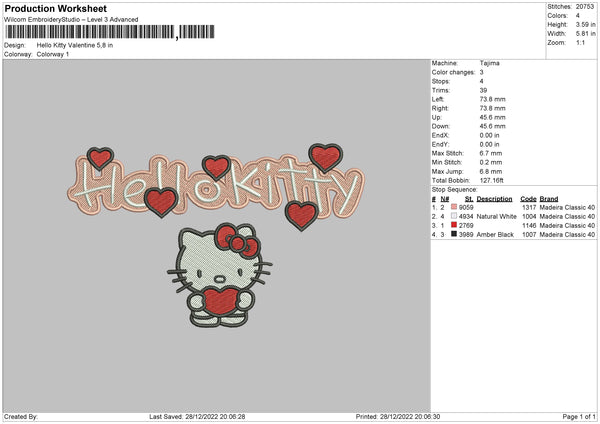Click the thread code 1004
Screen dimensions: 600x424
point(529,217)
